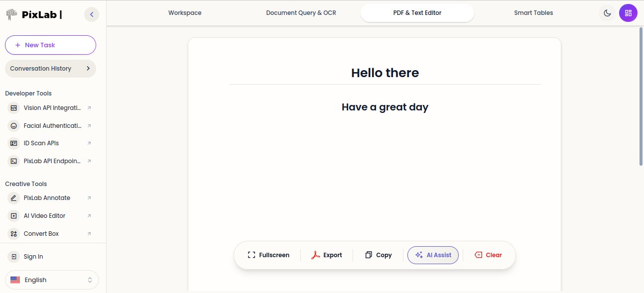This screenshot has width=644, height=293.
Task: Collapse the sidebar with the chevron button
Action: point(92,14)
